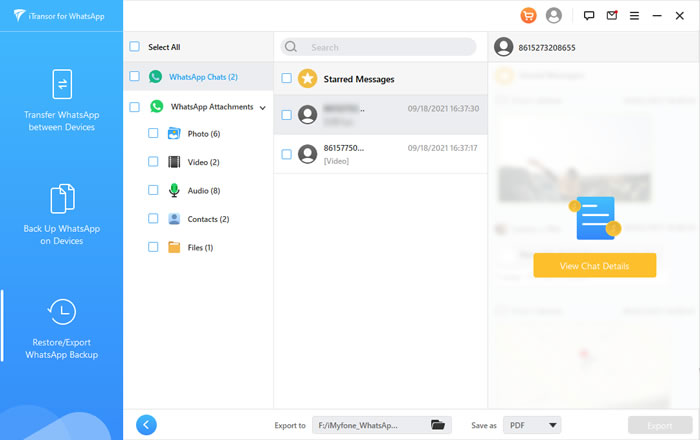
Task: Tick the Select All checkbox
Action: [134, 46]
